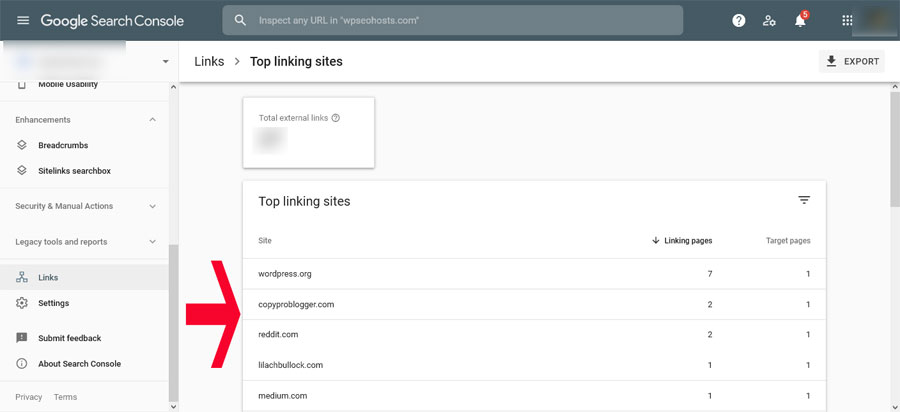The height and width of the screenshot is (412, 900).
Task: Open the Terms link
Action: [x=65, y=397]
